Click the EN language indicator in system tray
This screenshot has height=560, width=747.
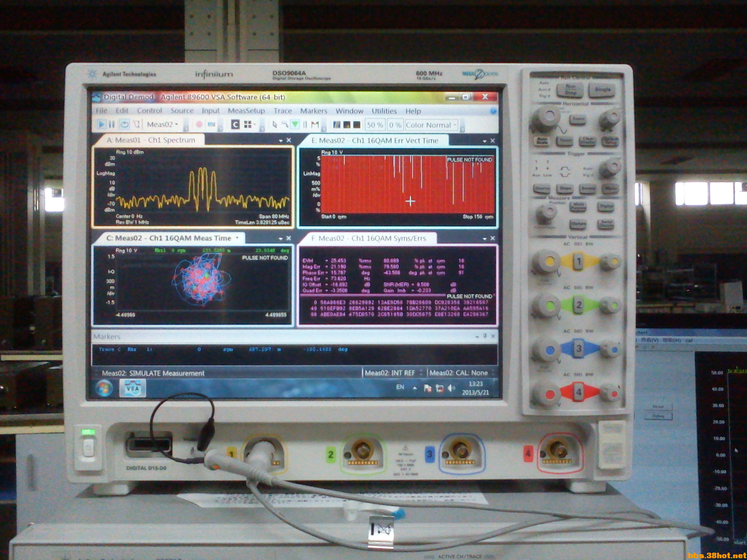point(400,387)
